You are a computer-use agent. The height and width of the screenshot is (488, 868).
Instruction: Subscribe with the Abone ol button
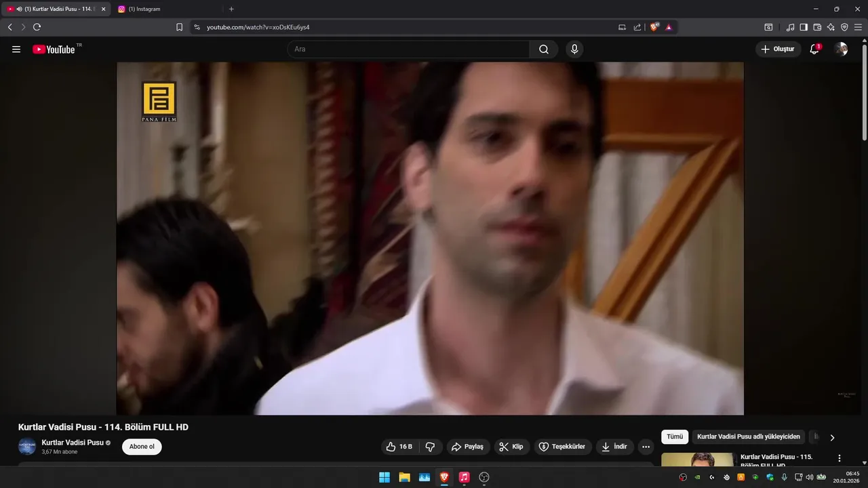tap(142, 447)
